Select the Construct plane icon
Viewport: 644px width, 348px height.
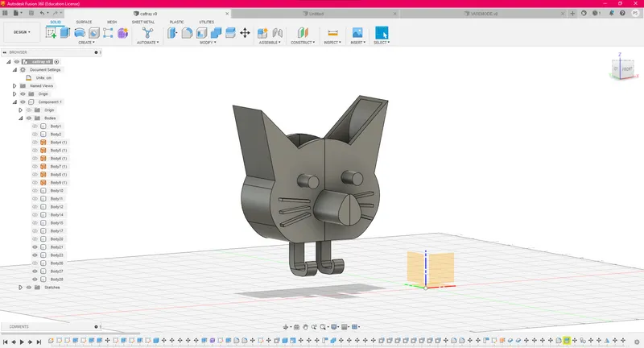pyautogui.click(x=303, y=33)
